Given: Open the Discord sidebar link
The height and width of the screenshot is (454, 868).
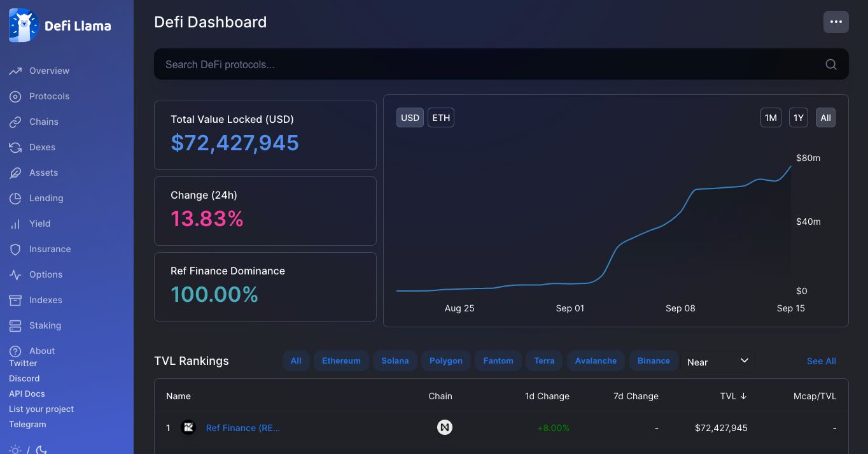Looking at the screenshot, I should click(24, 378).
